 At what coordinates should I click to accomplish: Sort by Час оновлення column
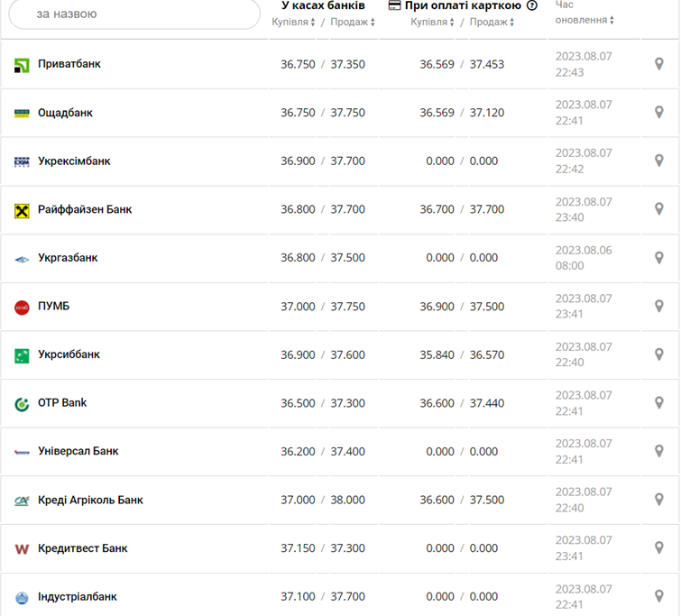584,19
